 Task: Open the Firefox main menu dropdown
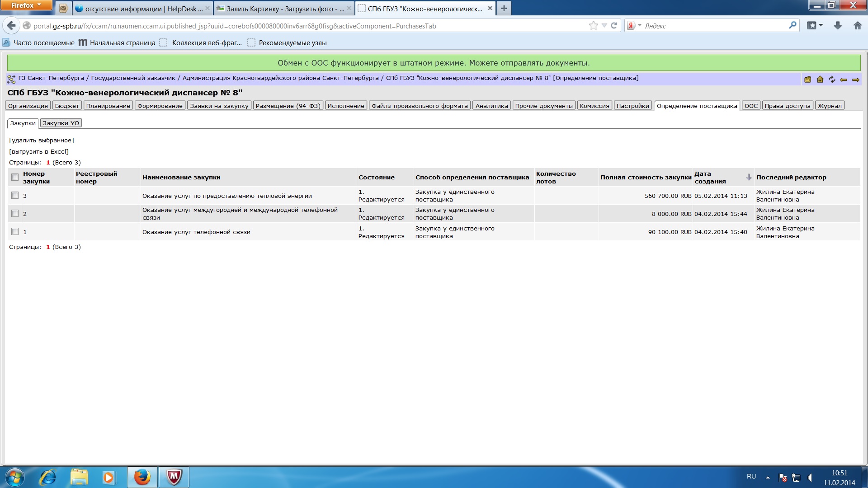coord(26,5)
